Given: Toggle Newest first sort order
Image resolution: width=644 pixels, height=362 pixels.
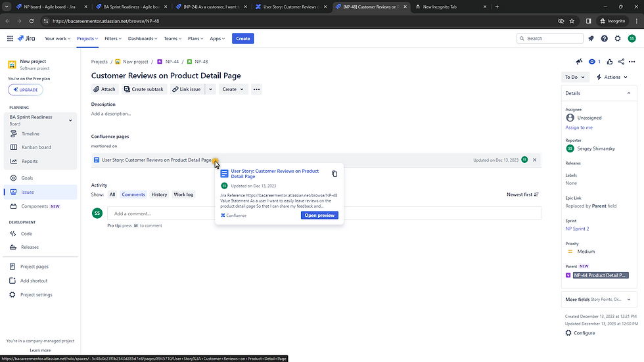Looking at the screenshot, I should tap(522, 194).
